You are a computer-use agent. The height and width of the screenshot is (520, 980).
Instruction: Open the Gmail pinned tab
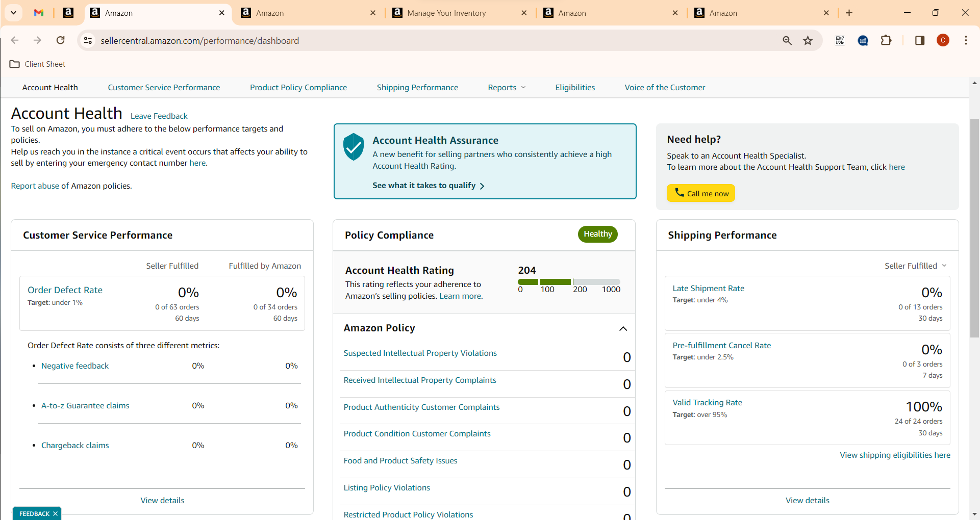(39, 13)
